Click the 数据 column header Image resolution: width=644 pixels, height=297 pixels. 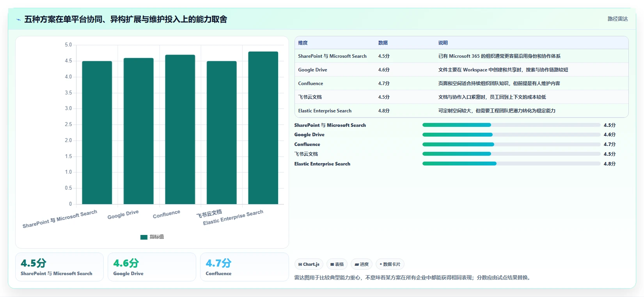[383, 43]
